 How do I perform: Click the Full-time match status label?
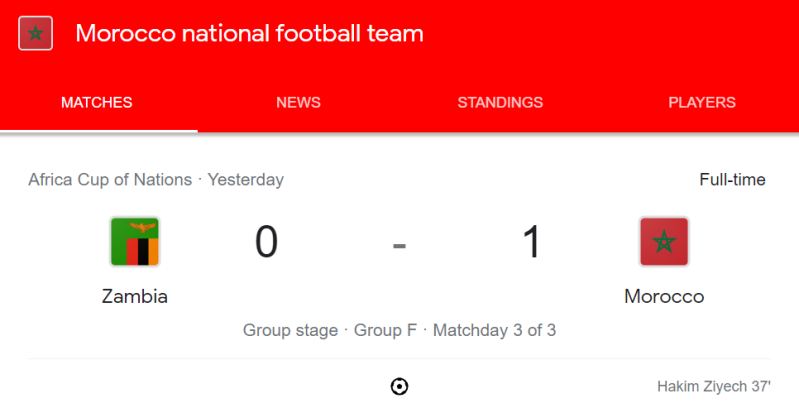(x=732, y=180)
